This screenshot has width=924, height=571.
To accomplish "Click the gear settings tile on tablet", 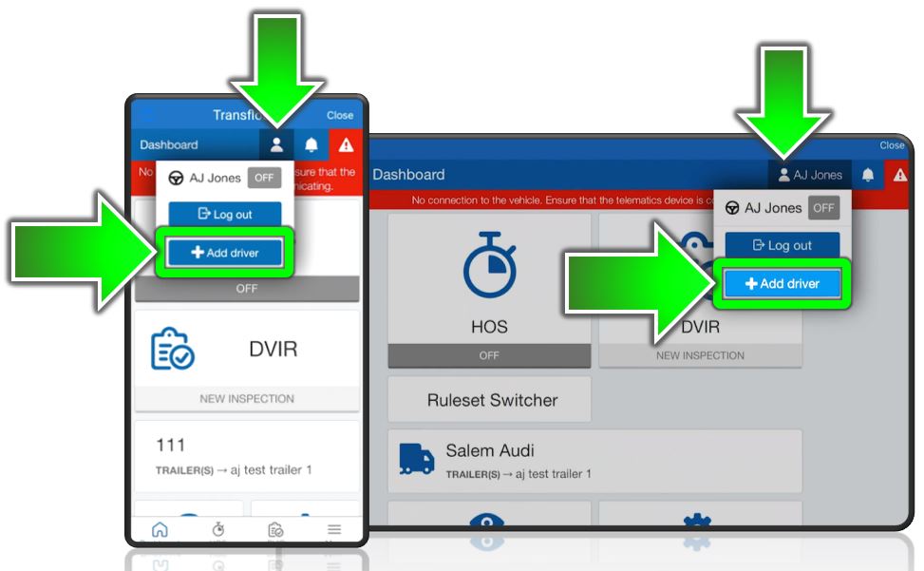I will [x=700, y=514].
